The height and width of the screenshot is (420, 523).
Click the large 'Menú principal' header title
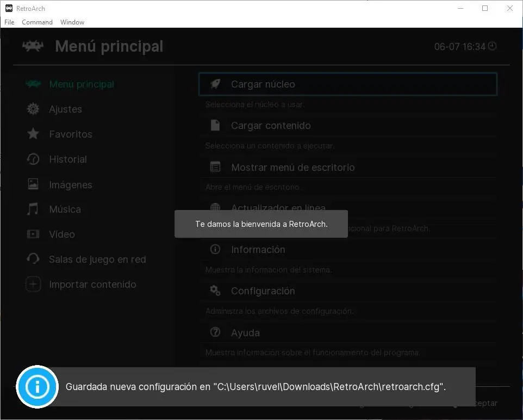(x=109, y=46)
